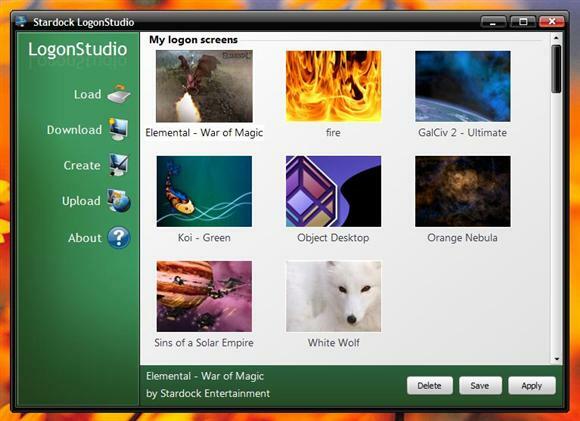Click the "fire" caption text
The width and height of the screenshot is (580, 421).
tap(333, 132)
